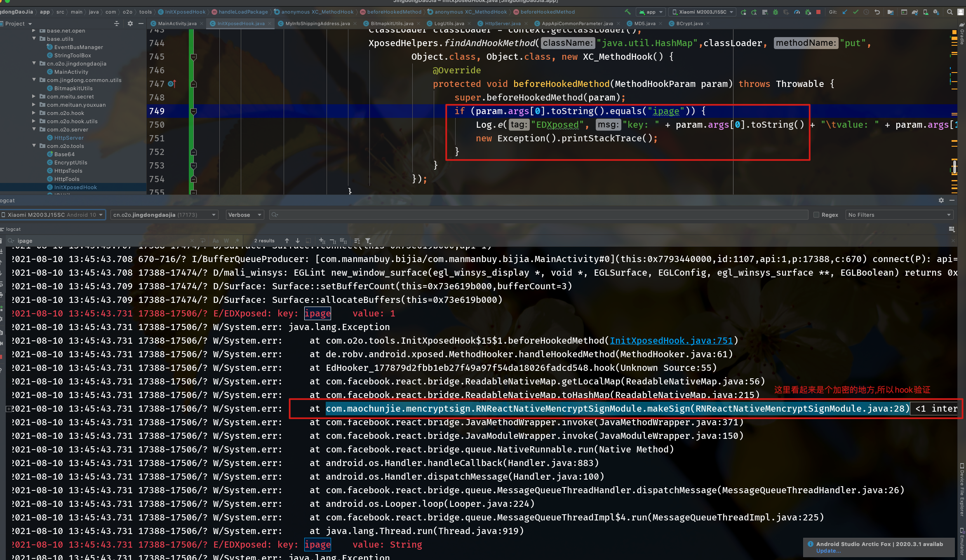Image resolution: width=966 pixels, height=560 pixels.
Task: Toggle code fold marker on line 753
Action: tap(193, 166)
